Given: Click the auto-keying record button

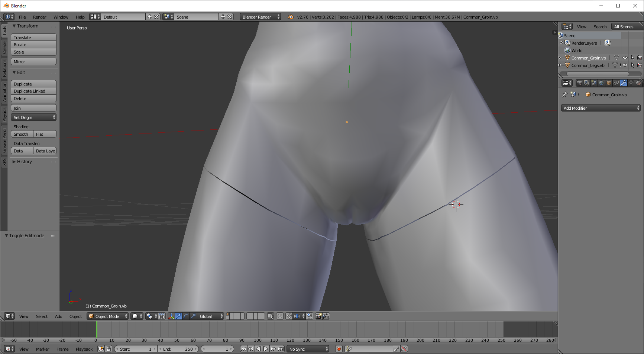Looking at the screenshot, I should coord(339,349).
